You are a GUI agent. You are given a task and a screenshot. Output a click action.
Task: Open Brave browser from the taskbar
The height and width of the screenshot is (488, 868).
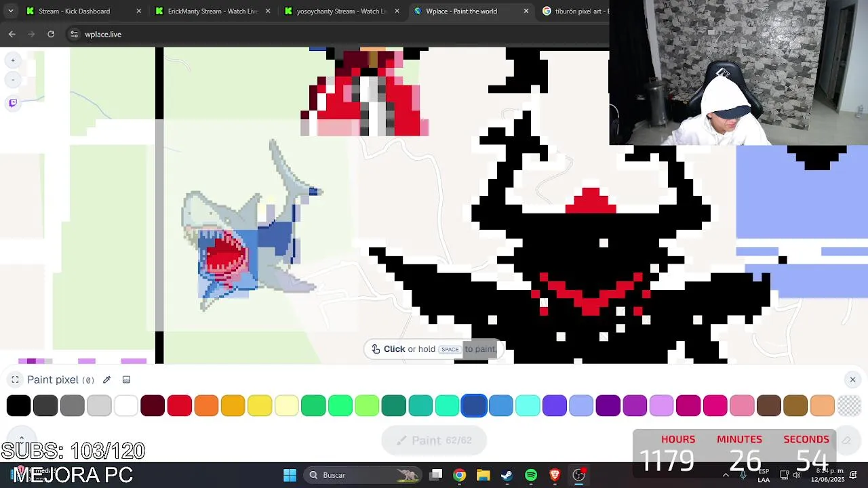(x=555, y=475)
